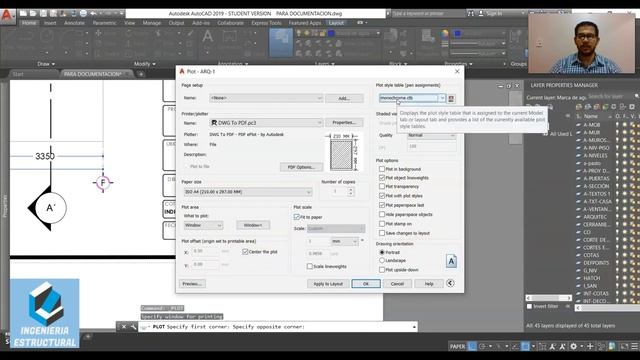Click the Undo arrow in Quick Access toolbar
640x360 pixels.
[x=93, y=13]
